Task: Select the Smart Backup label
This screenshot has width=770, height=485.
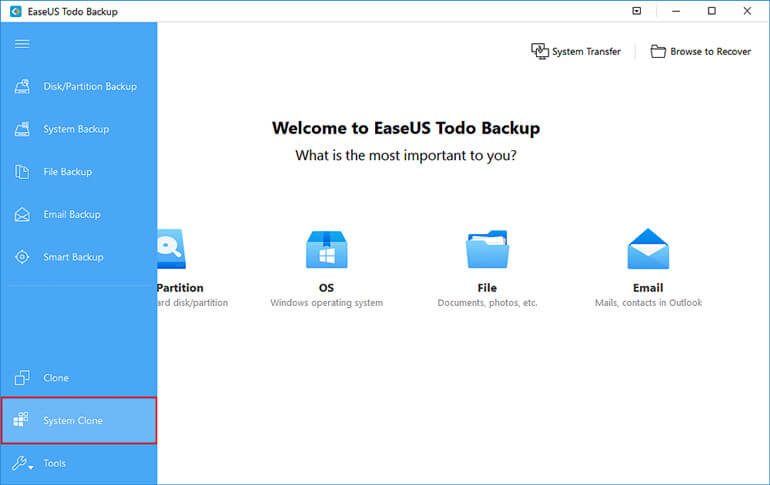Action: pyautogui.click(x=73, y=257)
